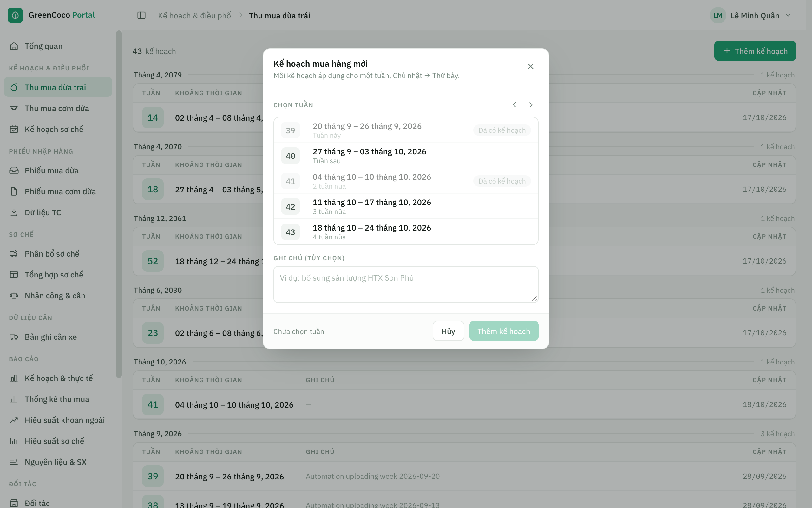Close the Kế hoạch mua hàng mới dialog
812x508 pixels.
pos(530,67)
